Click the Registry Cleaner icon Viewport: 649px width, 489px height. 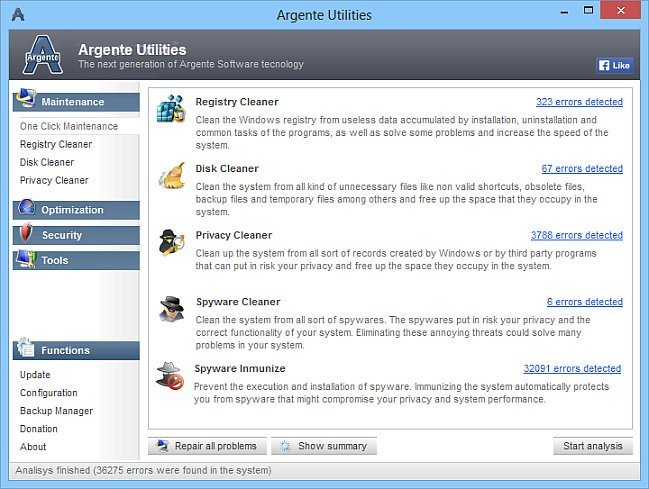tap(171, 109)
